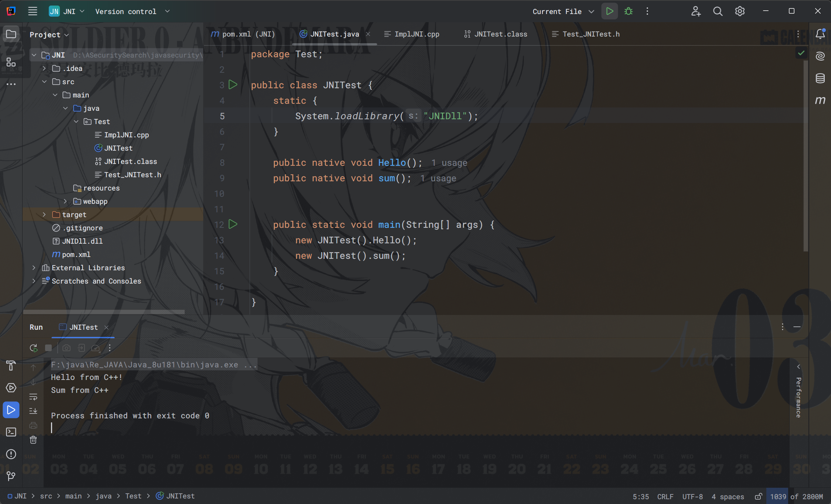Start debugging with the bug icon
The width and height of the screenshot is (831, 504).
click(628, 11)
